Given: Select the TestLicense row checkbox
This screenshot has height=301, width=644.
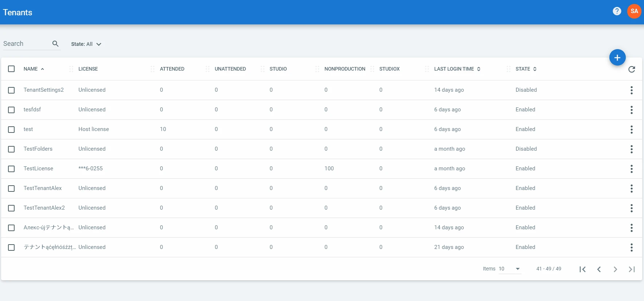Looking at the screenshot, I should 11,169.
